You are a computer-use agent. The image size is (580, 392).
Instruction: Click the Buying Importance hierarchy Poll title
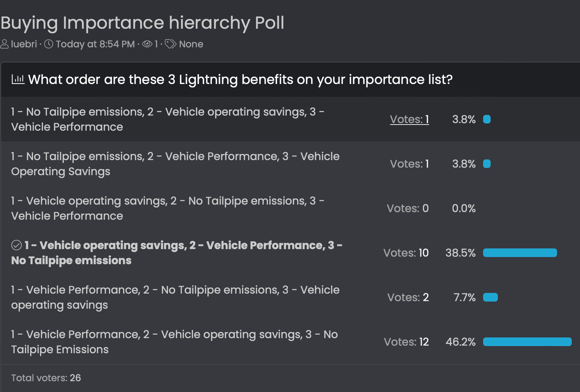(x=142, y=23)
